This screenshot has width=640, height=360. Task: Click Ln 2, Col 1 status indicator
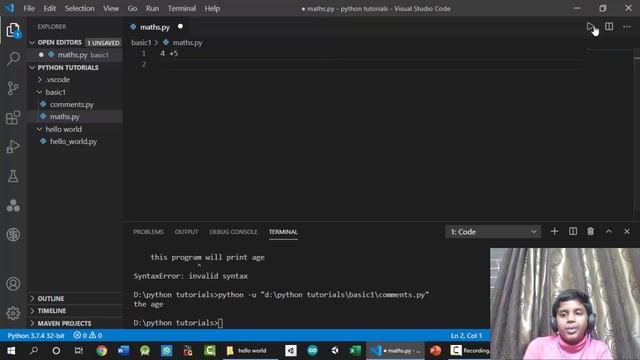pos(467,335)
